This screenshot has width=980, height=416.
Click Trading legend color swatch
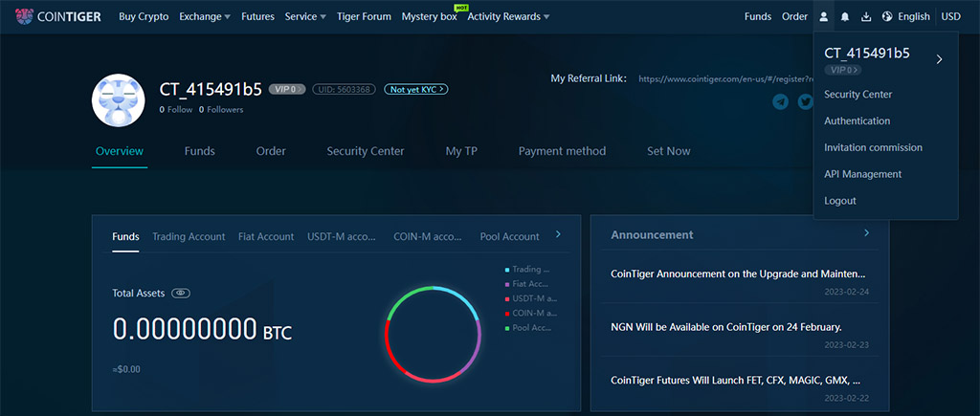(x=507, y=270)
